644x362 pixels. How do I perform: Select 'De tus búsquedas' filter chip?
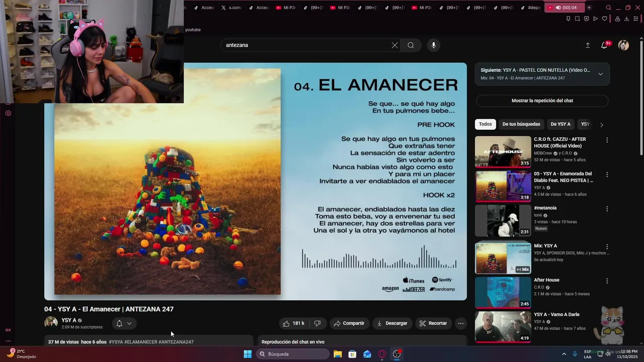pyautogui.click(x=521, y=124)
